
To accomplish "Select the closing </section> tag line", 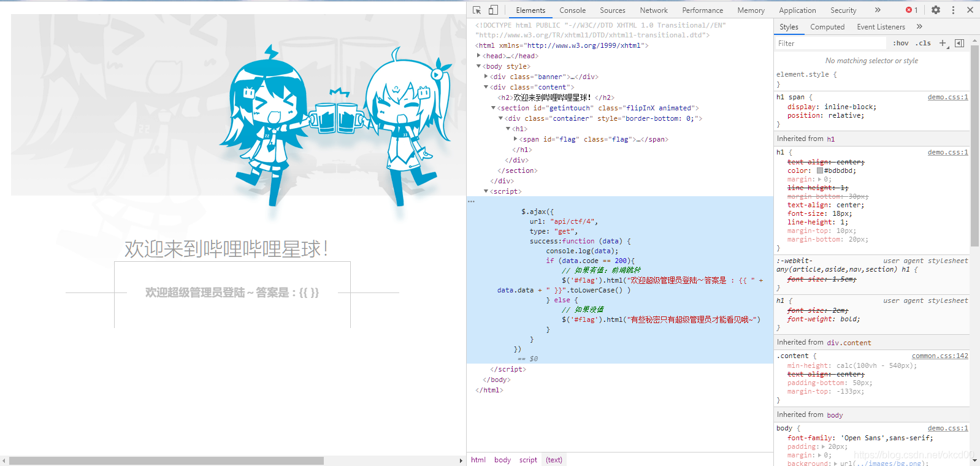I will pos(518,170).
